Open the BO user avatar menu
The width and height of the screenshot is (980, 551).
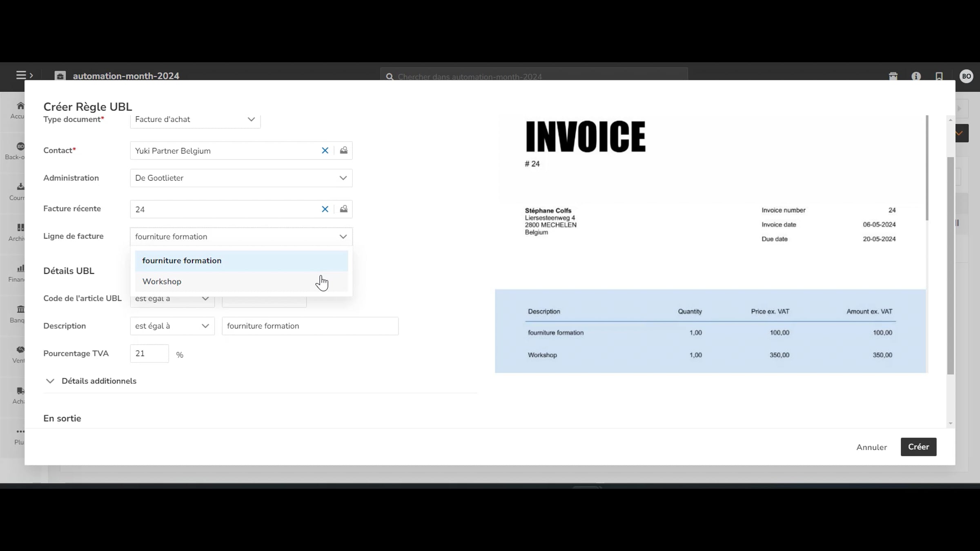click(966, 76)
